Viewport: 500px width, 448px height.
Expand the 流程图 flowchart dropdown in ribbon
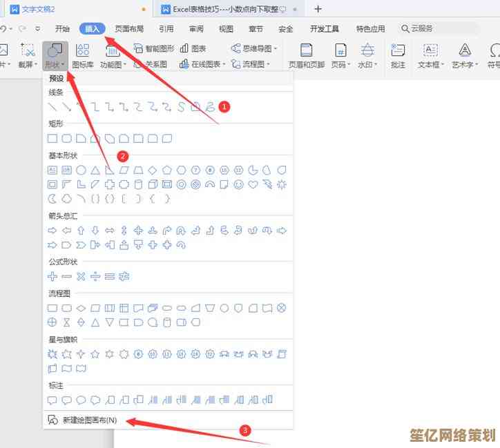pos(255,64)
